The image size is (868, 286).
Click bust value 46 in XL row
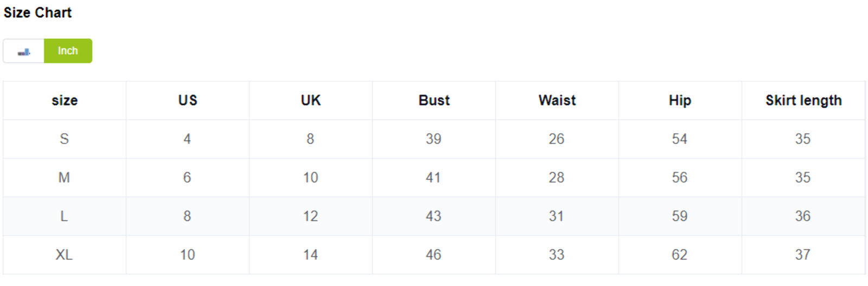433,255
